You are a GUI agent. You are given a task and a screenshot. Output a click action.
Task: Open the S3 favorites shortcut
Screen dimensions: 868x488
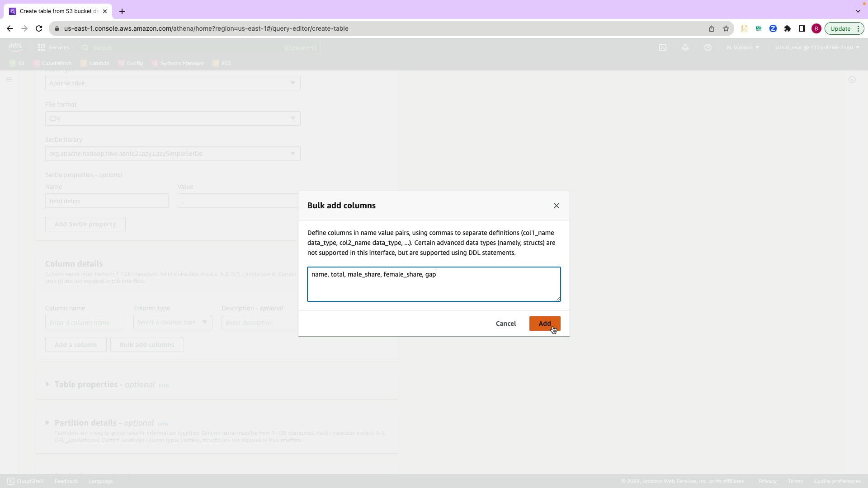tap(17, 63)
